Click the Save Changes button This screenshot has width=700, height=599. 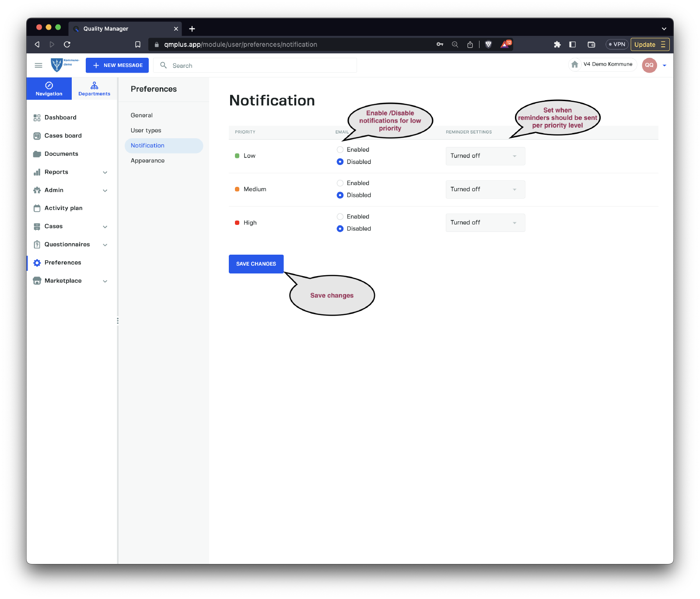click(x=256, y=264)
